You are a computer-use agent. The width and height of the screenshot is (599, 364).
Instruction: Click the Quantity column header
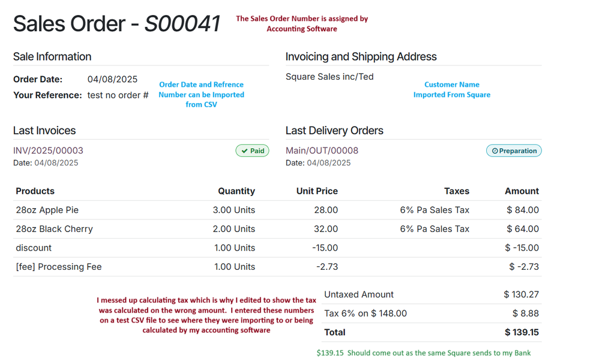coord(236,191)
